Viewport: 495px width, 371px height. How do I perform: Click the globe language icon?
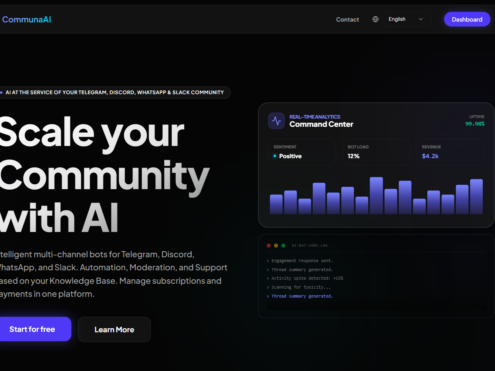tap(375, 19)
